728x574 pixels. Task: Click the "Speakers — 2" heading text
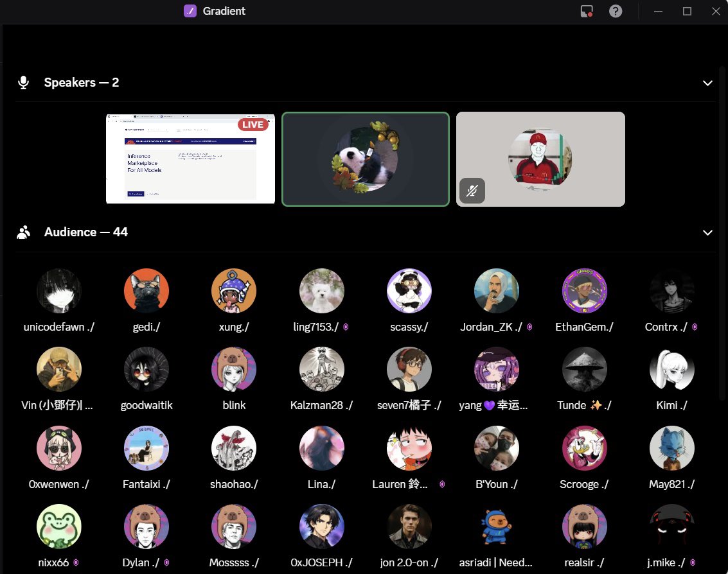coord(81,83)
